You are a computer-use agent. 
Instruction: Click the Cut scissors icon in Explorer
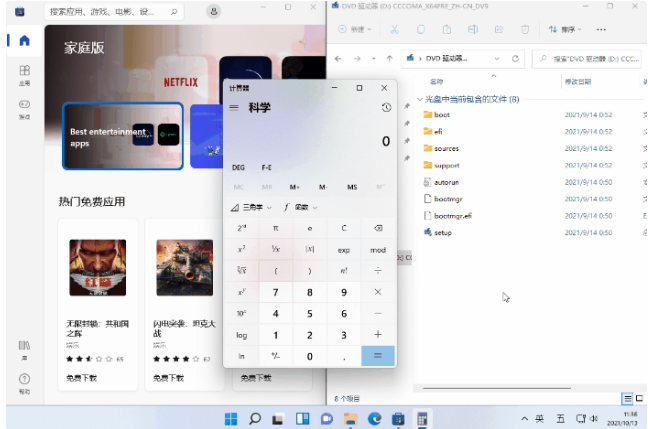[395, 29]
